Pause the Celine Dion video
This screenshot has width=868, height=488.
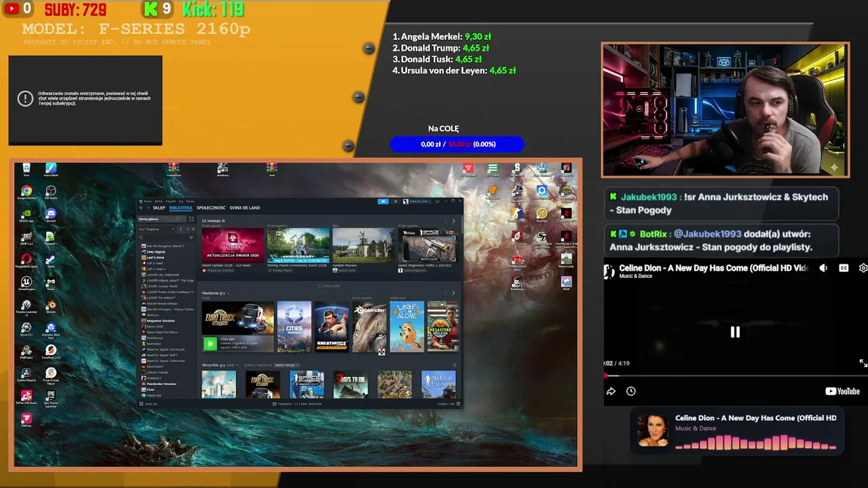point(735,332)
